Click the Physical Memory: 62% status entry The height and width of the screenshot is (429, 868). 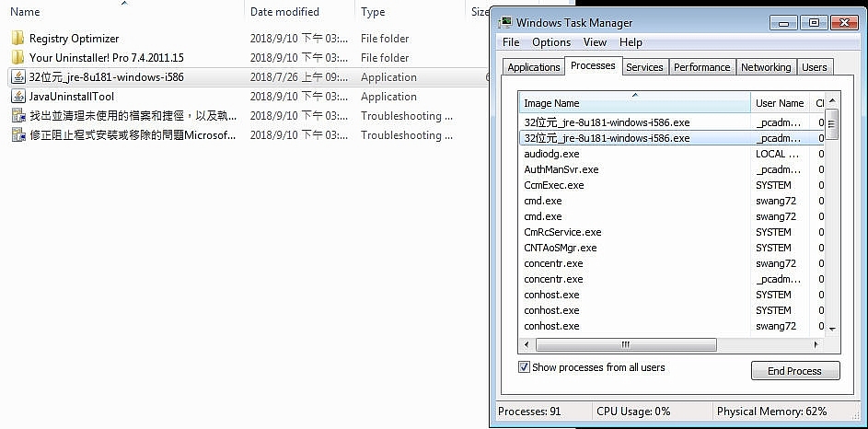tap(771, 412)
